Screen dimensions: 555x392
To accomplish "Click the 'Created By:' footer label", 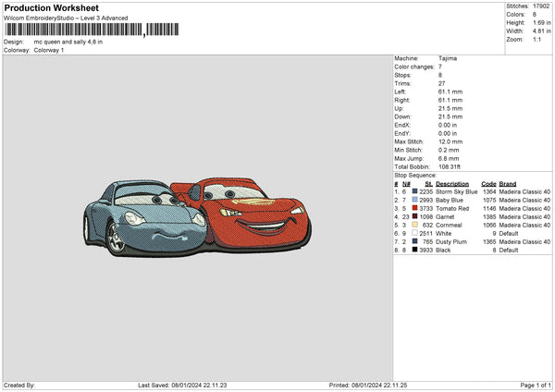I will click(19, 385).
